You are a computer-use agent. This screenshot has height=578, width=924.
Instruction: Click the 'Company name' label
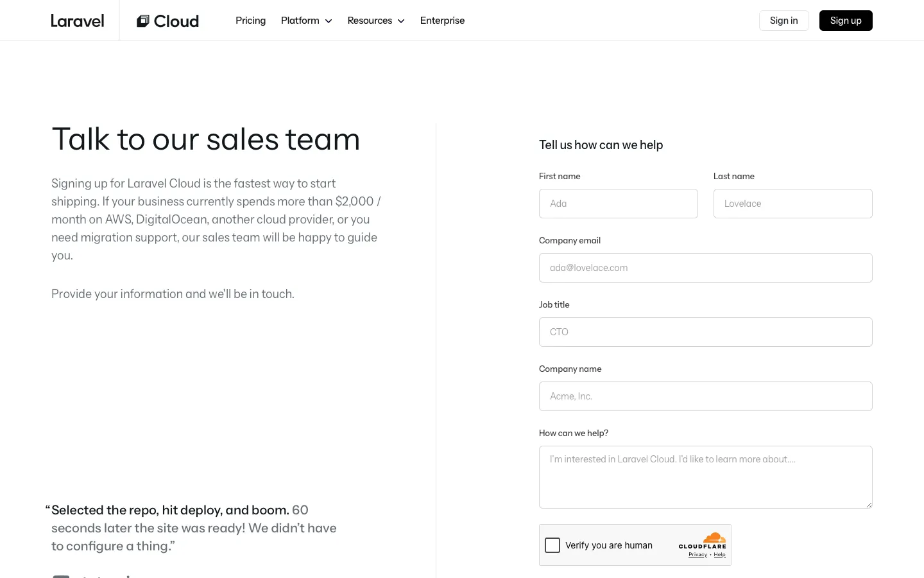(x=570, y=369)
